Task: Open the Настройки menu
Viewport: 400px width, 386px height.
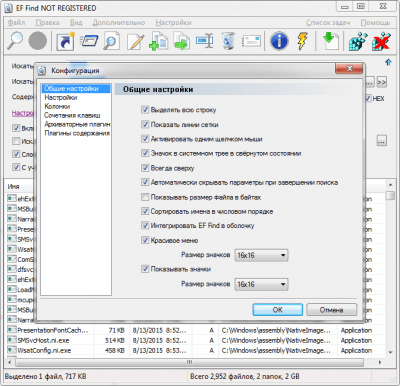Action: pyautogui.click(x=173, y=23)
